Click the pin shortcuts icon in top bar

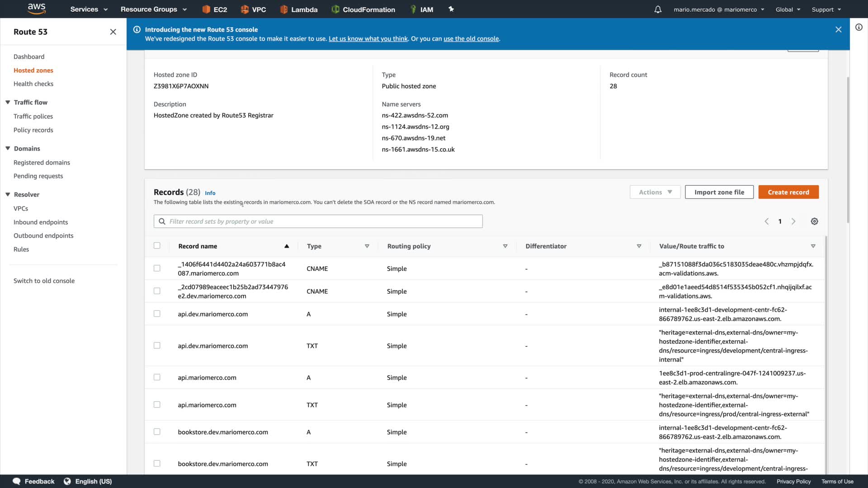pyautogui.click(x=451, y=9)
